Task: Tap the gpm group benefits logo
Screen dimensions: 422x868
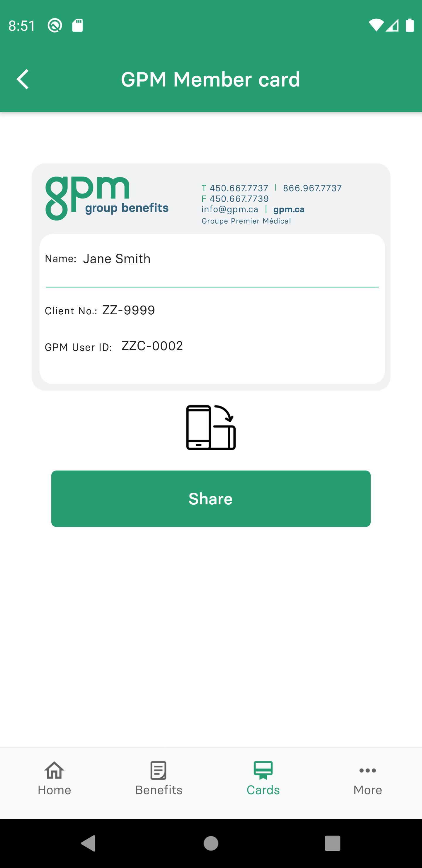Action: click(107, 199)
